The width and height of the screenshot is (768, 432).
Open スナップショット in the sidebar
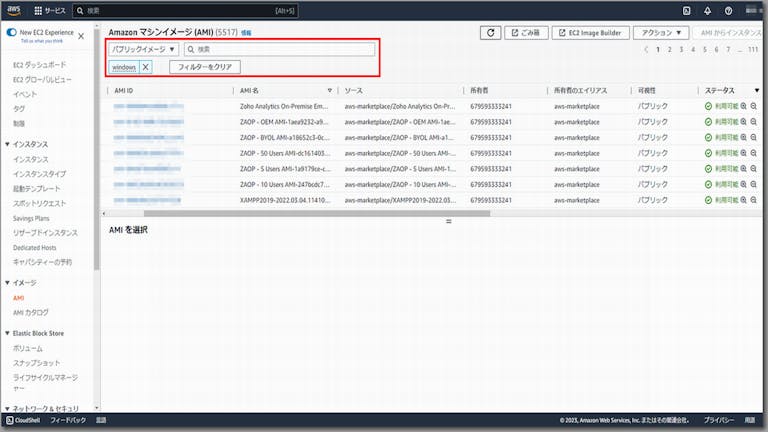pyautogui.click(x=36, y=363)
